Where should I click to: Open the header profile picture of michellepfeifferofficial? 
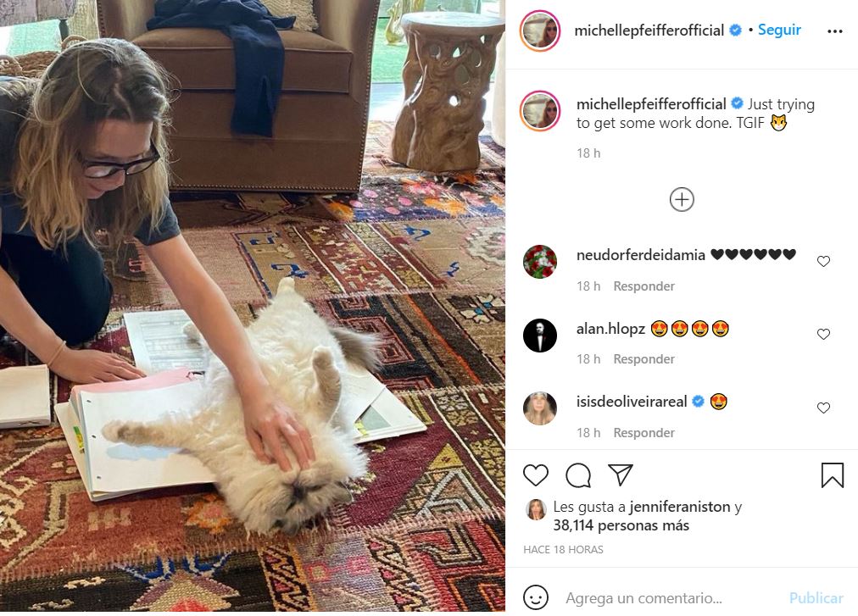coord(540,31)
